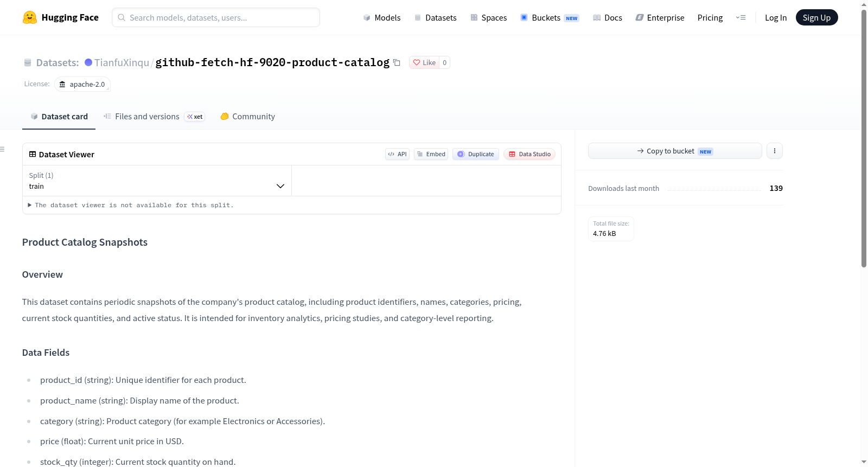Click the heart icon in Like button
The height and width of the screenshot is (467, 868).
coord(417,62)
